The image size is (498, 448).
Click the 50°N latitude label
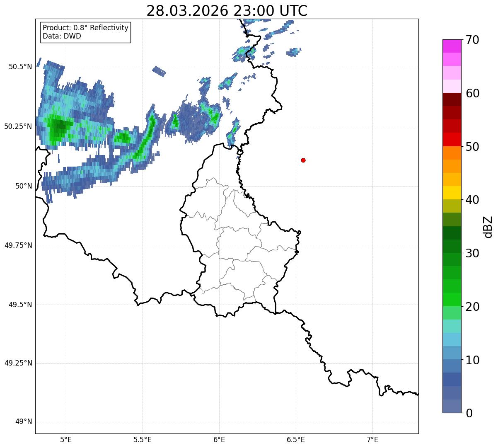click(24, 186)
